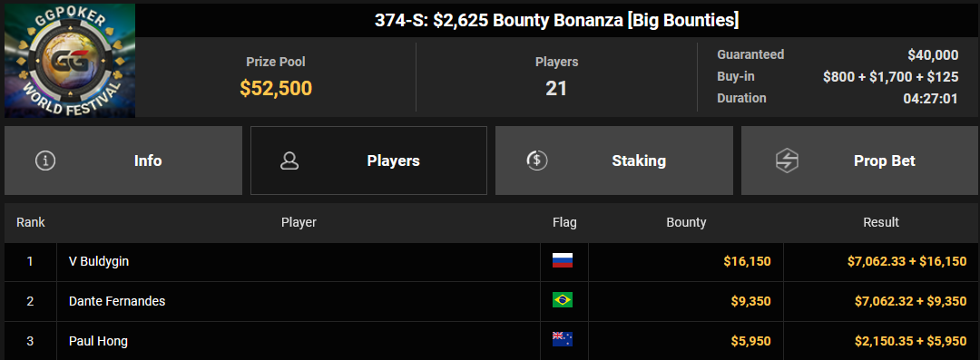This screenshot has height=360, width=980.
Task: Click the Player column header
Action: 299,222
